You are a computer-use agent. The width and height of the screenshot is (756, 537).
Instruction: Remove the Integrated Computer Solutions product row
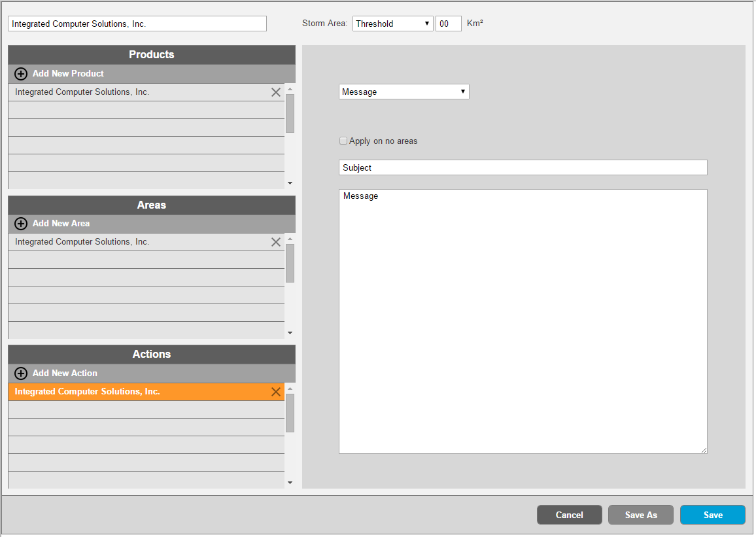tap(276, 92)
